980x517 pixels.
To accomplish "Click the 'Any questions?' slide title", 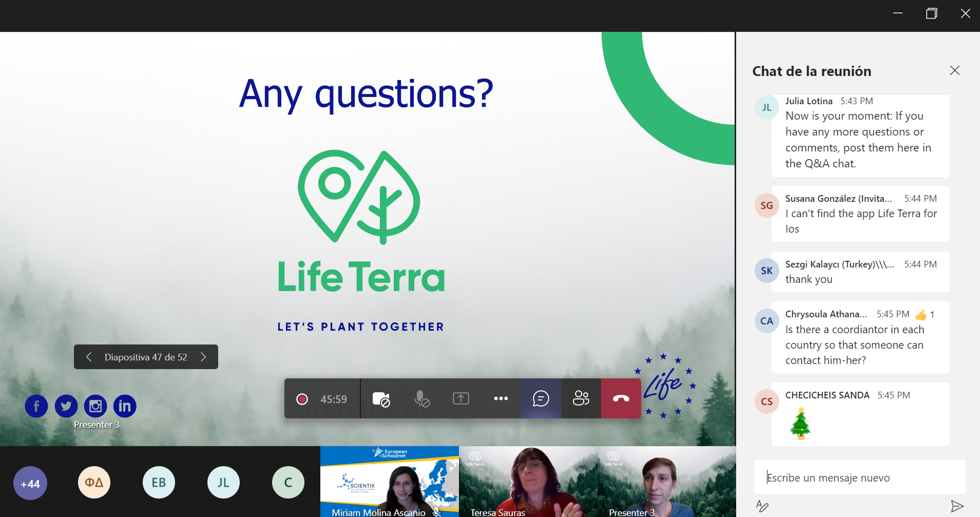I will (x=366, y=94).
